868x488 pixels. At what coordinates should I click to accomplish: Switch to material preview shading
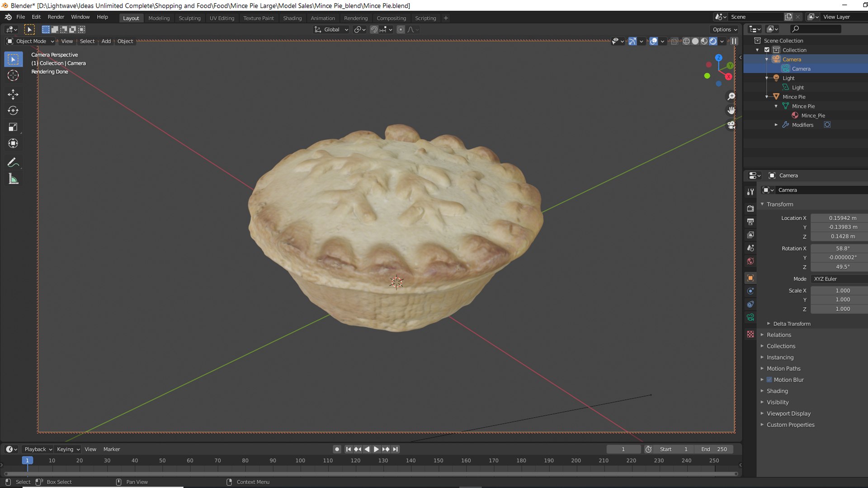704,41
